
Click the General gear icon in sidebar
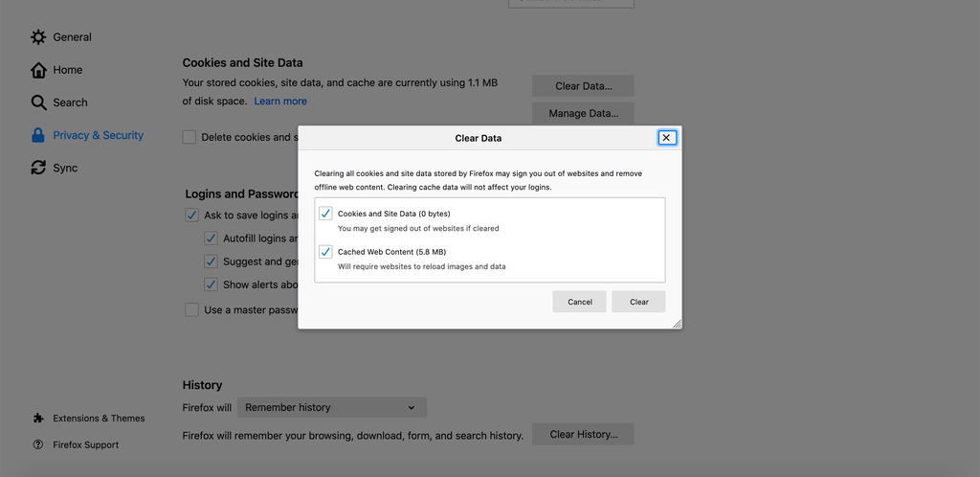[38, 37]
